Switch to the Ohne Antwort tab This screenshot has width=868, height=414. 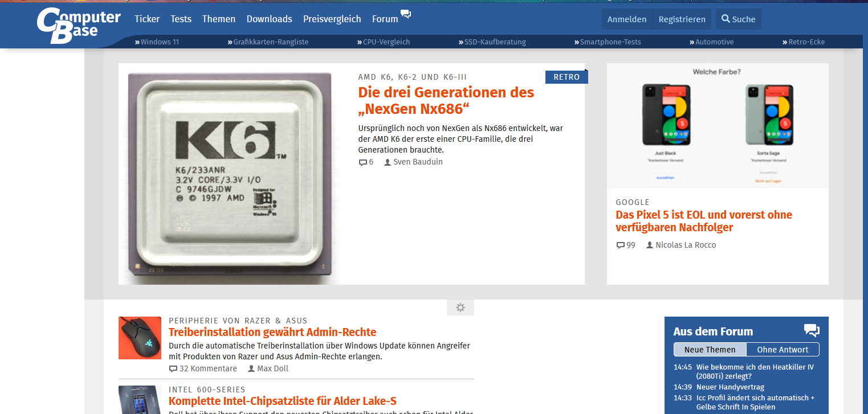tap(783, 350)
